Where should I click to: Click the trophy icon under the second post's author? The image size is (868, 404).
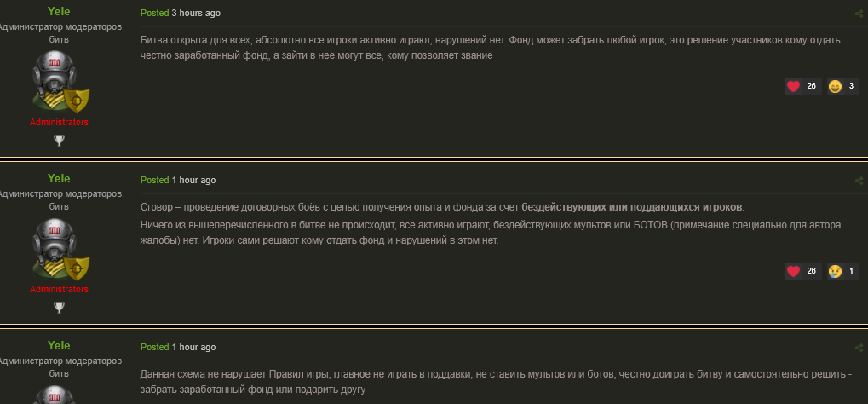point(59,307)
